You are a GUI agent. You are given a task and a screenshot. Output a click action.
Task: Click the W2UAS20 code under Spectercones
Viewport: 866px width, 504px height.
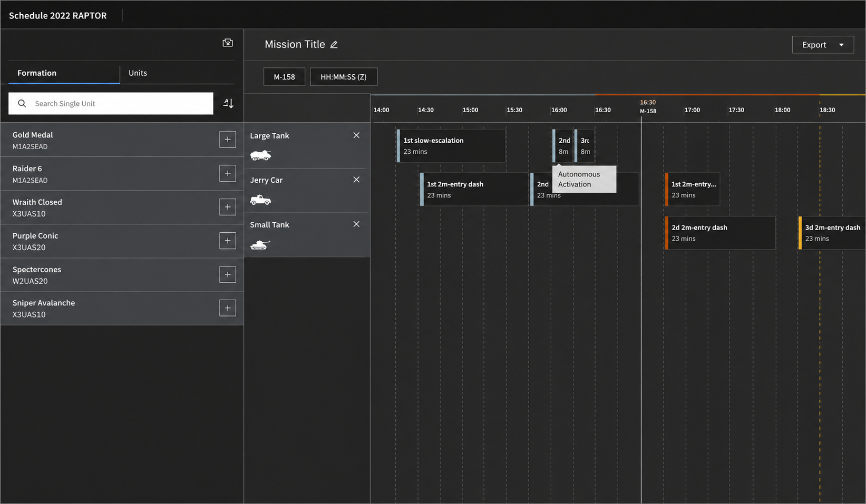(30, 281)
